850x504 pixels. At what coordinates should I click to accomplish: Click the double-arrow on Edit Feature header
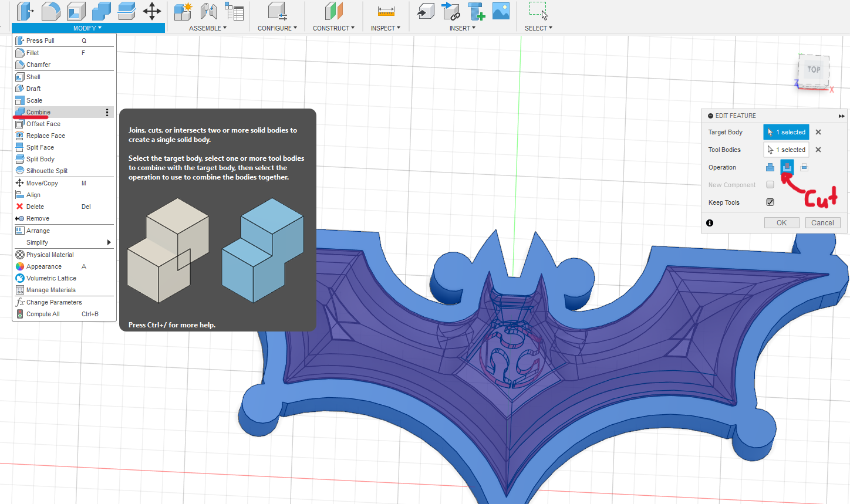point(841,116)
